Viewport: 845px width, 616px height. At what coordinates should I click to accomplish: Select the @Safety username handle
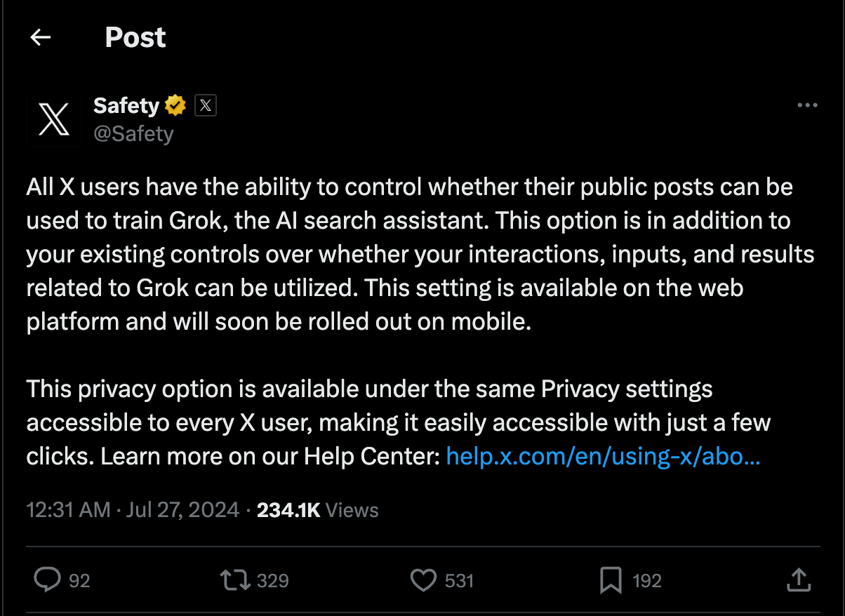134,133
